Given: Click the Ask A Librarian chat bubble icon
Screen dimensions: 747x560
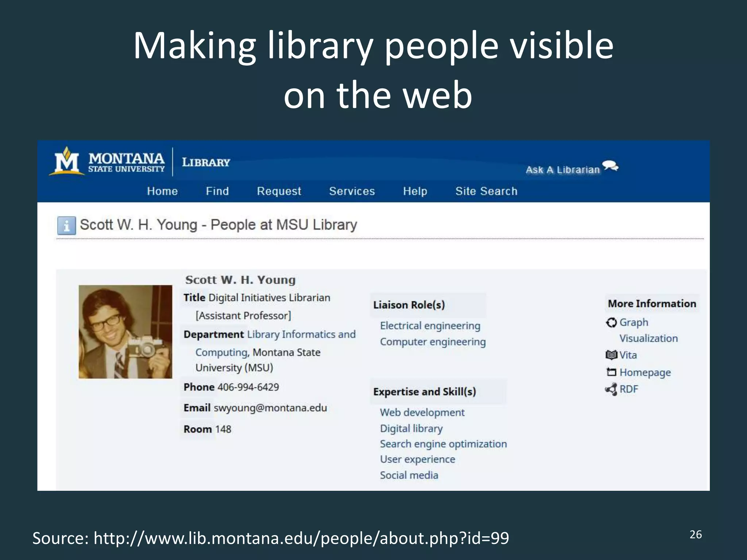Looking at the screenshot, I should point(610,166).
